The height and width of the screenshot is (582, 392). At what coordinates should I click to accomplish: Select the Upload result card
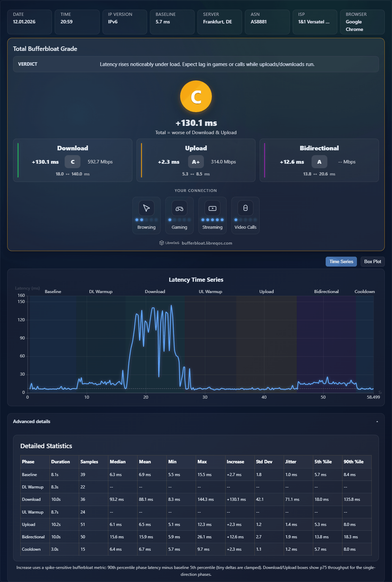pyautogui.click(x=196, y=160)
